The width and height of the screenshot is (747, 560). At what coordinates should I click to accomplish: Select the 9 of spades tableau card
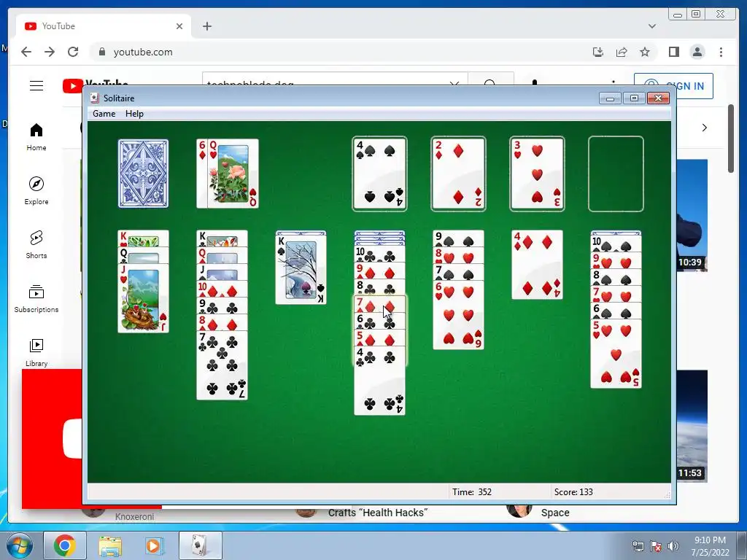point(458,238)
